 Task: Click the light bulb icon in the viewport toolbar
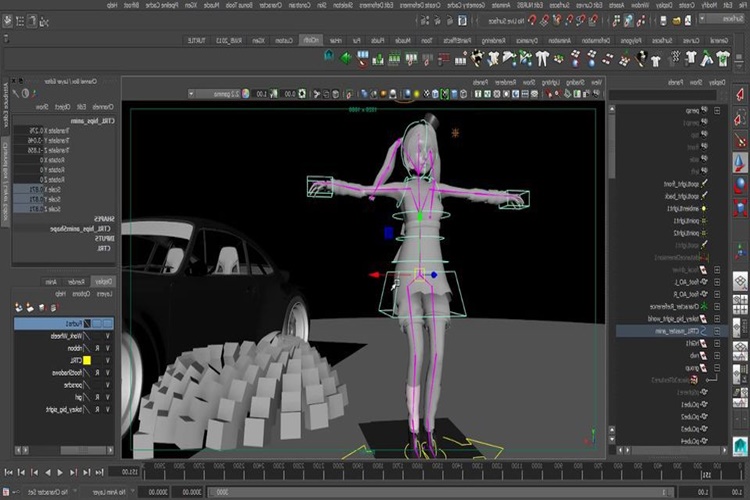[x=417, y=94]
